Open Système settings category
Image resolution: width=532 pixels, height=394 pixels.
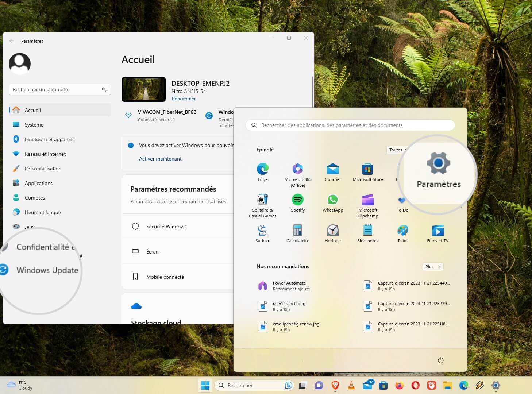[60, 124]
